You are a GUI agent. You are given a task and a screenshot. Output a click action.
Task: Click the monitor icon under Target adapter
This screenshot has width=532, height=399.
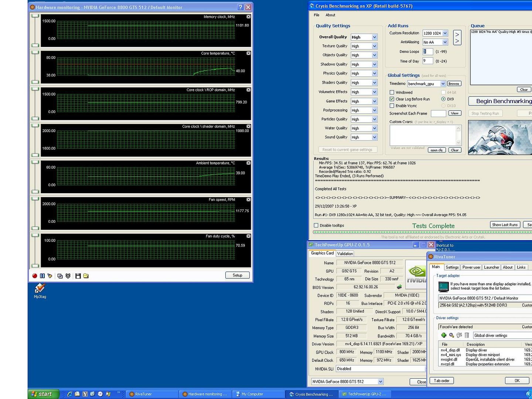pos(443,286)
